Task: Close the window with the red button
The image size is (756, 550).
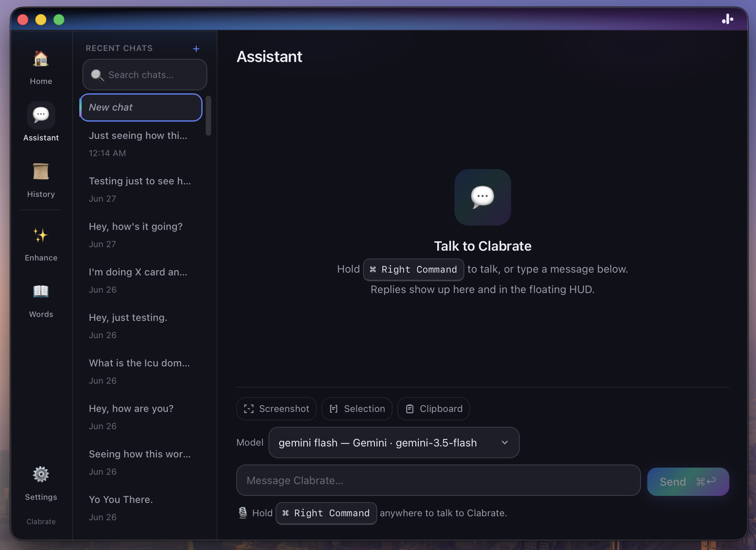Action: tap(23, 19)
